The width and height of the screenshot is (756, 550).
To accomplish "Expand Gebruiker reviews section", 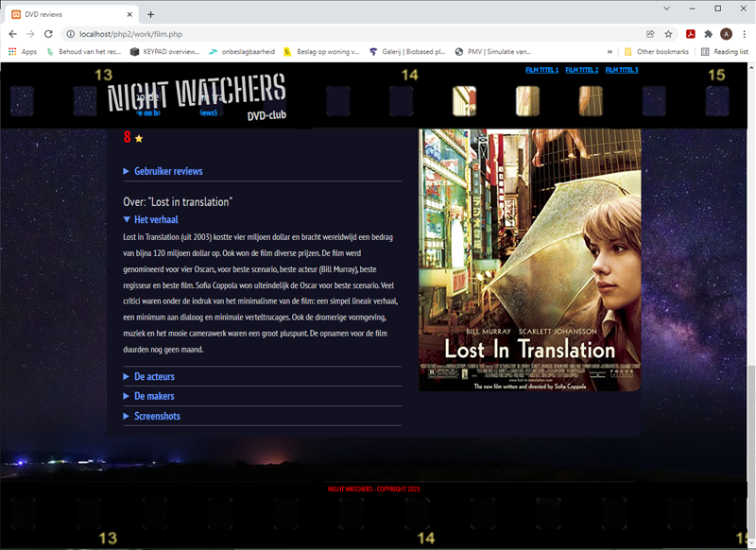I will [x=163, y=171].
